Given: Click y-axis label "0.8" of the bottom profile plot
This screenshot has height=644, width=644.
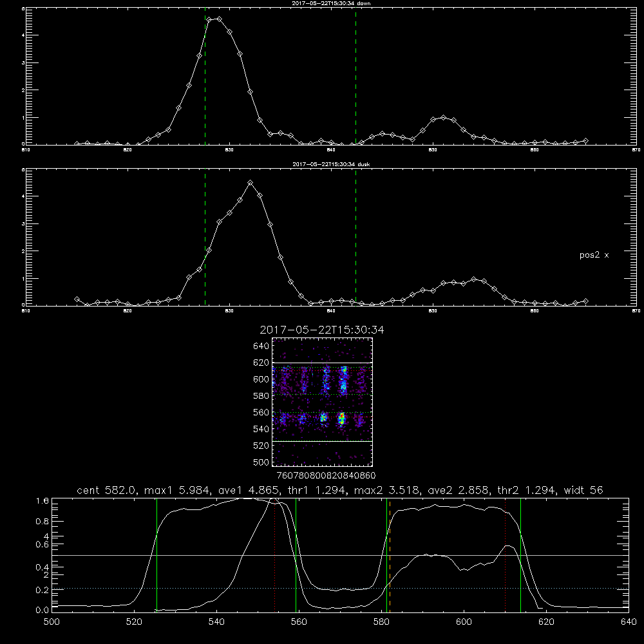Looking at the screenshot, I should (43, 521).
